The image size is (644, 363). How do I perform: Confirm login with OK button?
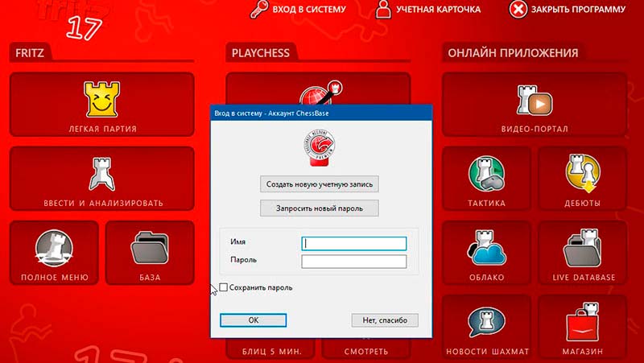pyautogui.click(x=254, y=320)
